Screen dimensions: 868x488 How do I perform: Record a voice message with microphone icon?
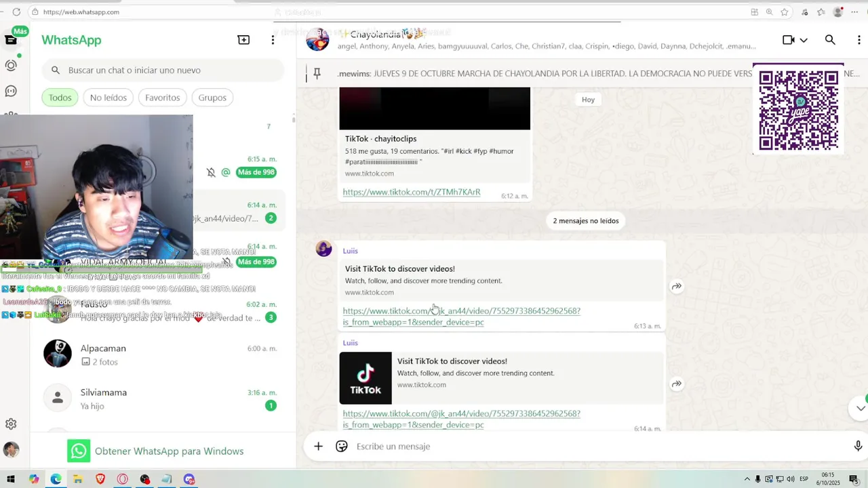pyautogui.click(x=858, y=446)
